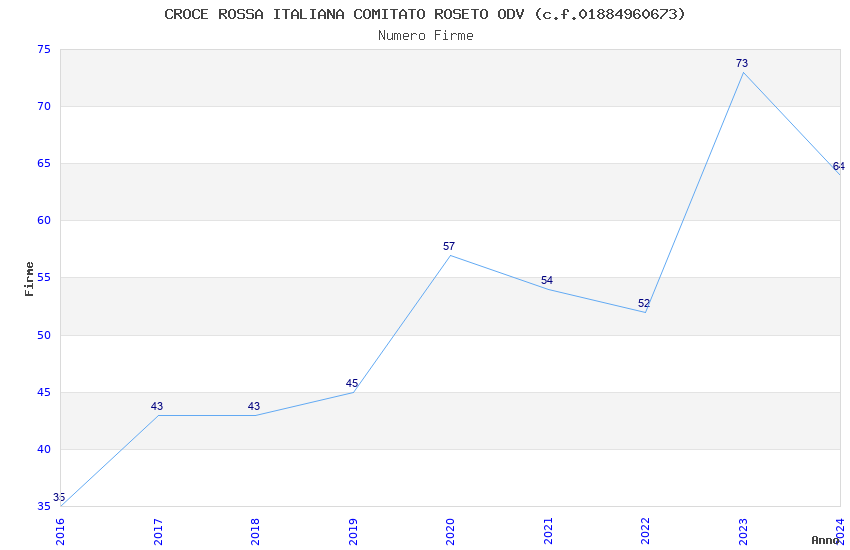Click the data label 45 for 2019

point(352,384)
